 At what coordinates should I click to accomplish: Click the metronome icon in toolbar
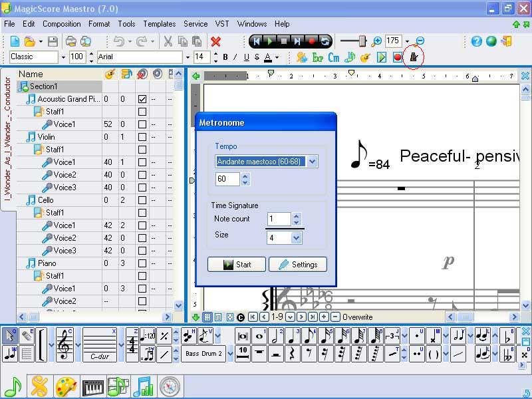pyautogui.click(x=413, y=57)
